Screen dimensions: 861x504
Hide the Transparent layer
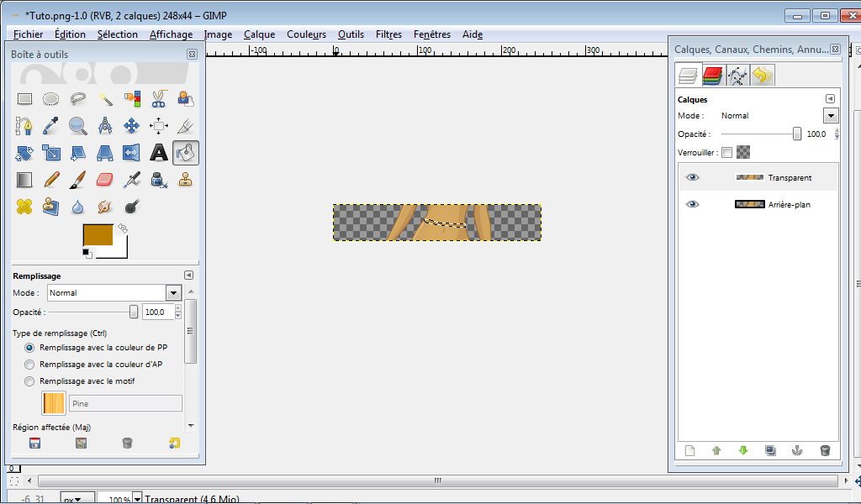point(692,177)
